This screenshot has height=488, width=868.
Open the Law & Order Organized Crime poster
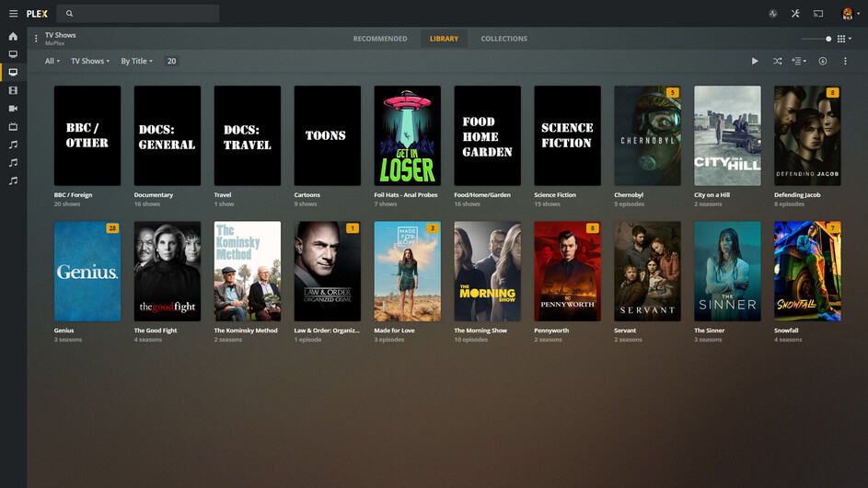coord(327,272)
